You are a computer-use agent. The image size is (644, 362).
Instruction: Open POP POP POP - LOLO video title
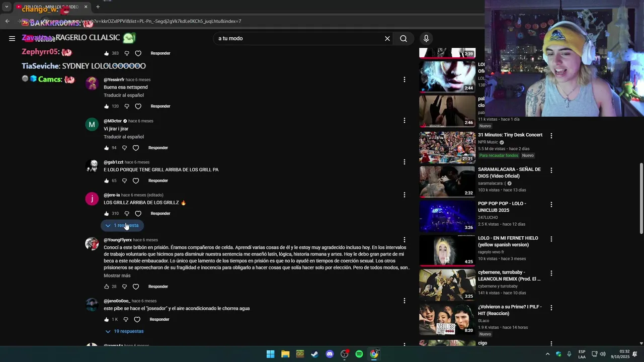pyautogui.click(x=502, y=207)
